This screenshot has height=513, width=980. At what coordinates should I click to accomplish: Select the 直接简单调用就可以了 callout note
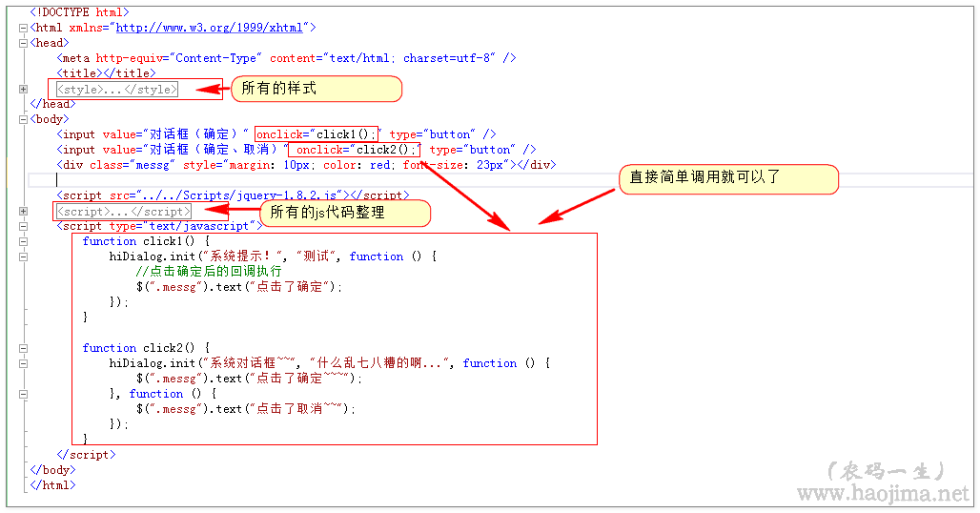click(x=727, y=179)
